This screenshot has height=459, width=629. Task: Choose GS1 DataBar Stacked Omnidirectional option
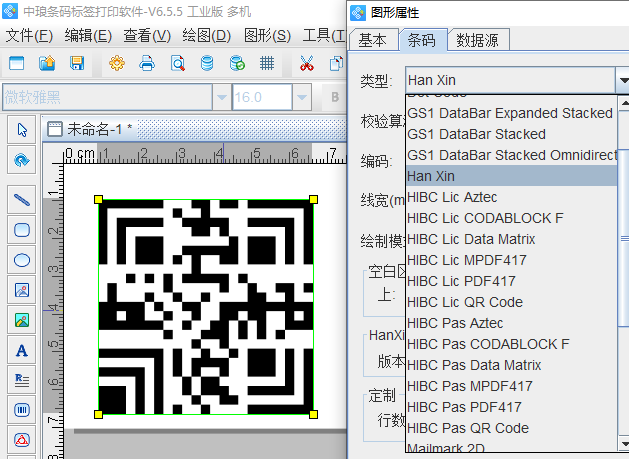[x=511, y=155]
